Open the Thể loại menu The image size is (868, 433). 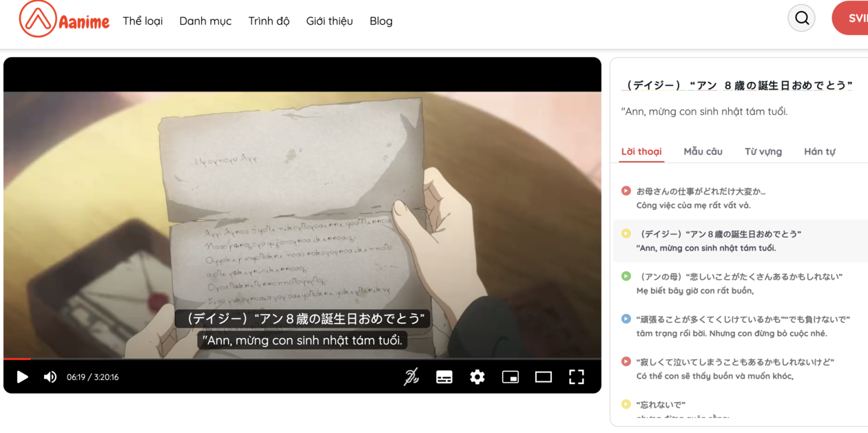click(143, 21)
